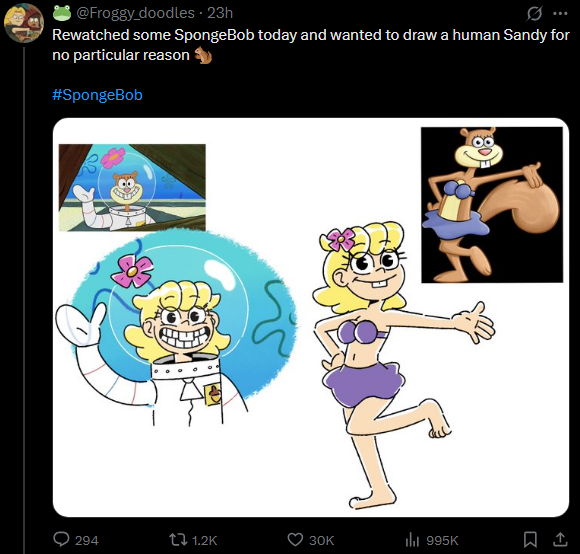Image resolution: width=580 pixels, height=554 pixels.
Task: Click the 30K likes count
Action: (x=321, y=540)
